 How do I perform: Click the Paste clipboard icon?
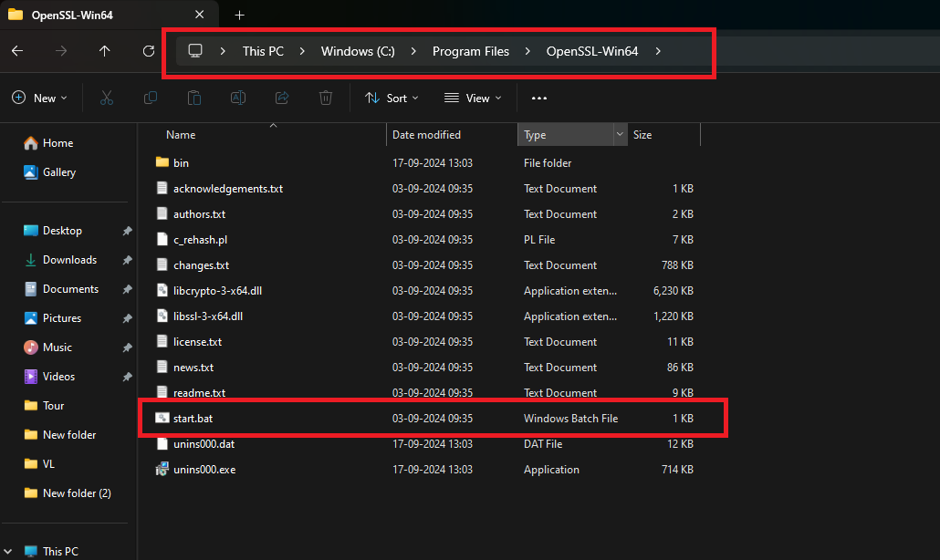pyautogui.click(x=193, y=98)
